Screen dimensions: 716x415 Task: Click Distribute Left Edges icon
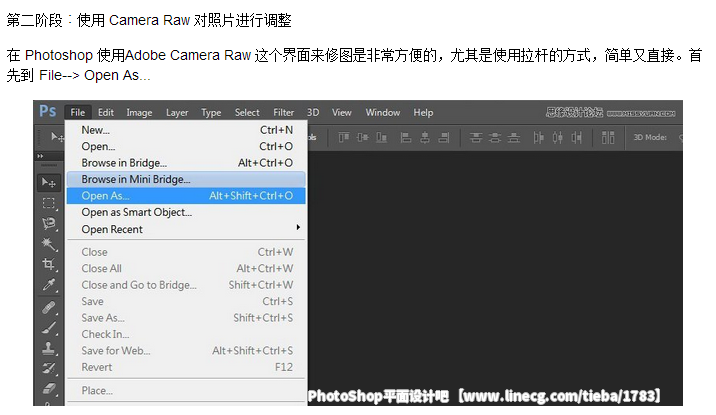[x=538, y=137]
